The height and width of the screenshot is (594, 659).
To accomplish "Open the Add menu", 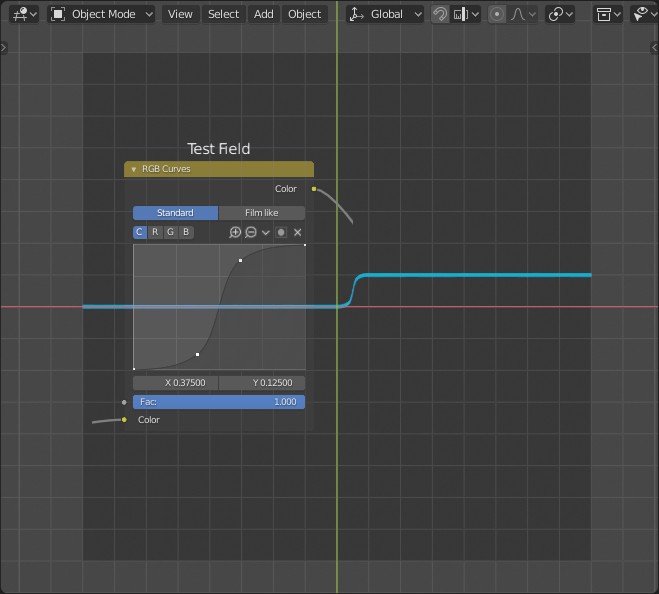I will coord(263,14).
